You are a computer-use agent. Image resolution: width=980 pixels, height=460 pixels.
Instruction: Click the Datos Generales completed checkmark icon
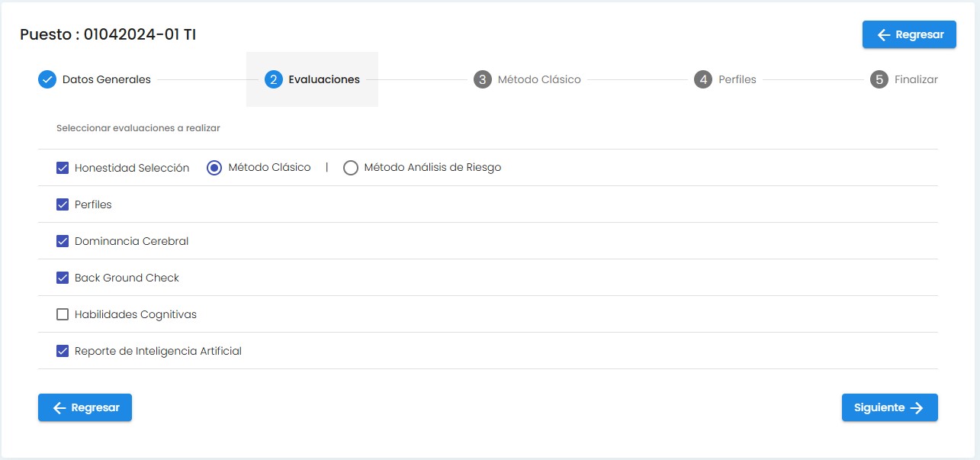47,79
